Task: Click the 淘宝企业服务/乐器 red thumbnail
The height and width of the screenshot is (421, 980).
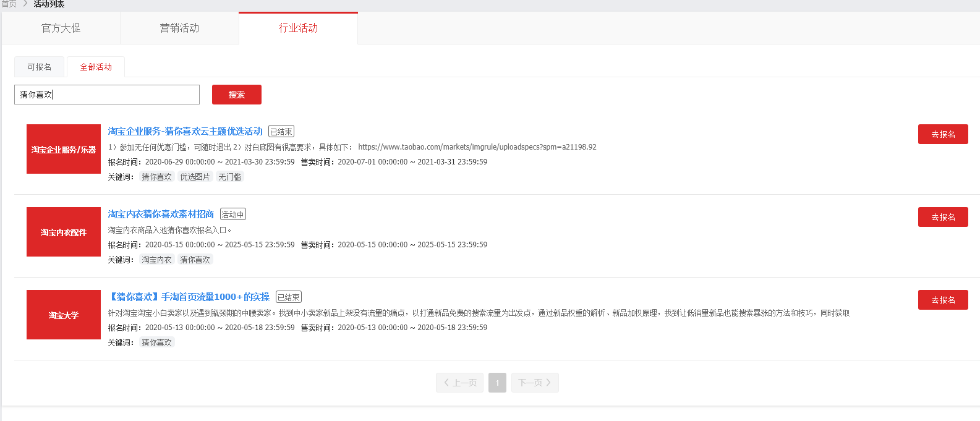Action: pos(64,149)
